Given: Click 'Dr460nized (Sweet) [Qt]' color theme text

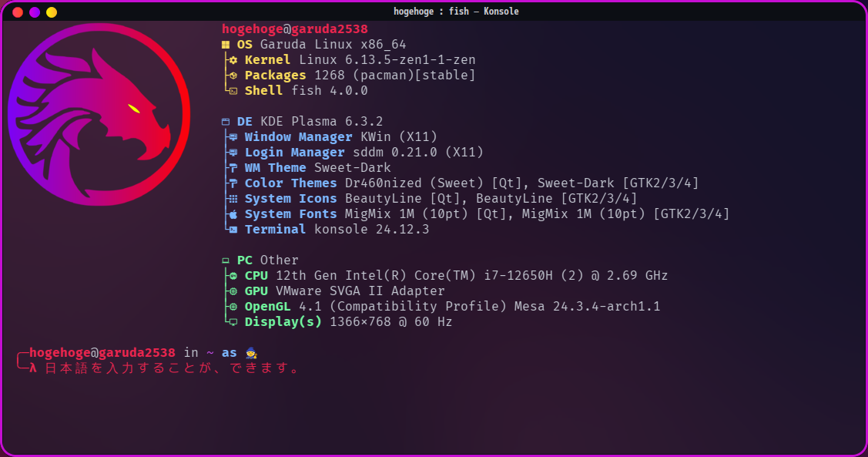Looking at the screenshot, I should (x=434, y=183).
